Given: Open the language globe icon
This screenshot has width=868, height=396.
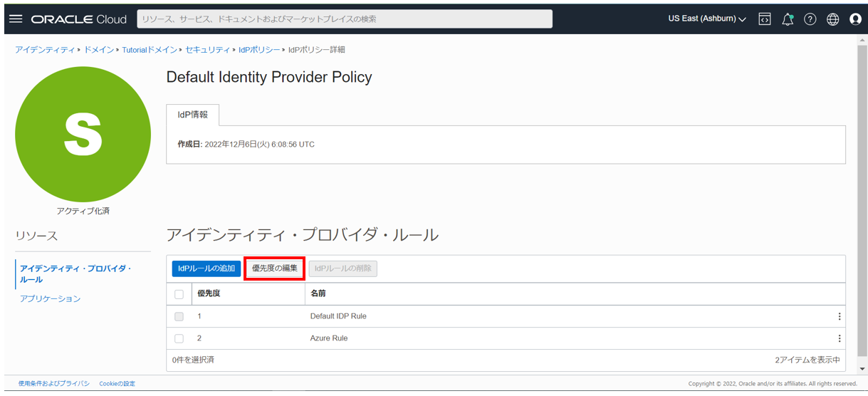Looking at the screenshot, I should click(832, 19).
